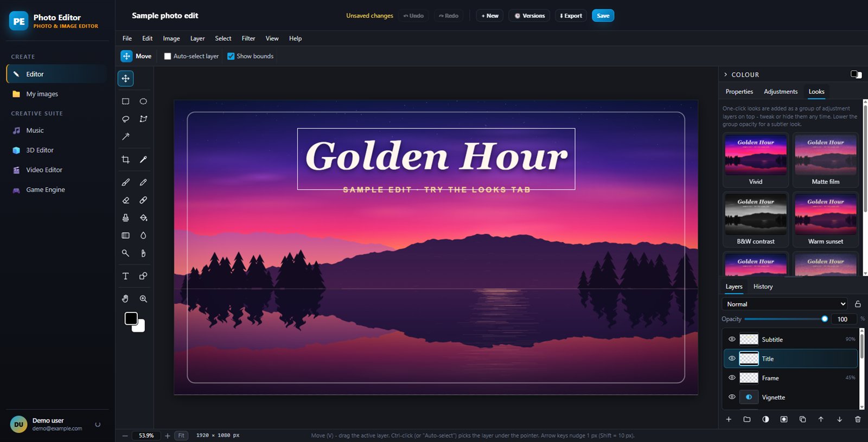868x442 pixels.
Task: Select the paint bucket fill tool
Action: pos(143,217)
